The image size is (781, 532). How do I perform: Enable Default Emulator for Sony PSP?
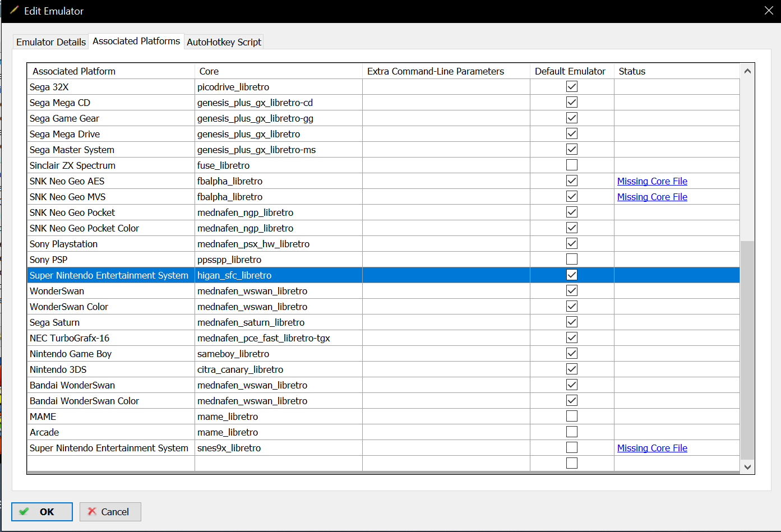point(572,259)
